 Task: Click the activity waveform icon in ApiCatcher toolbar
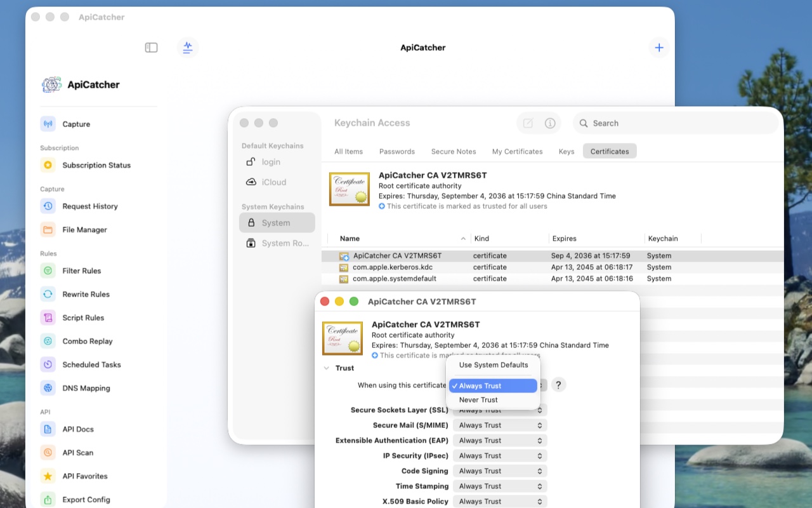pos(187,48)
